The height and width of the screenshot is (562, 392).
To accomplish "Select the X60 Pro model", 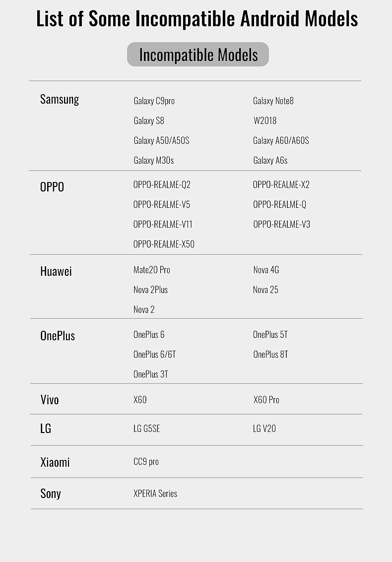I will [x=266, y=400].
